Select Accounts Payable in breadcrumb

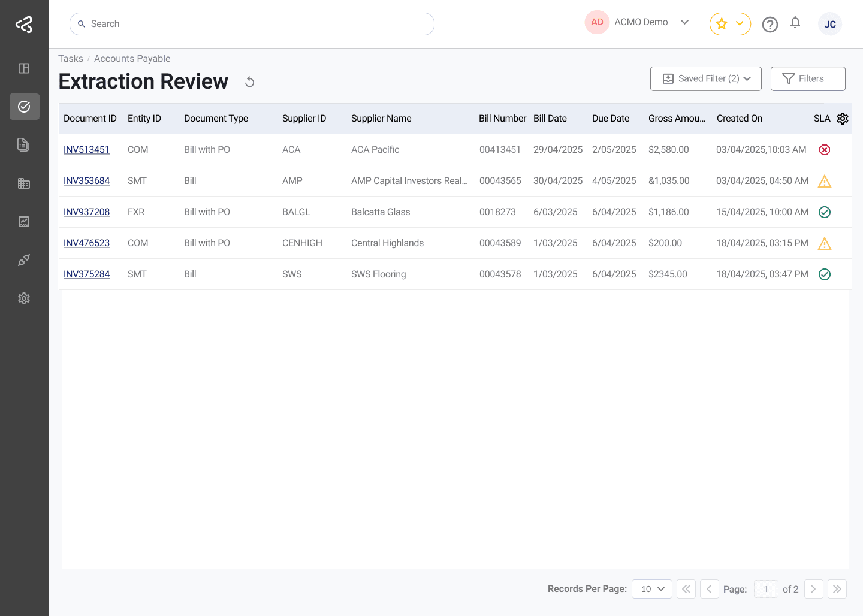tap(132, 58)
